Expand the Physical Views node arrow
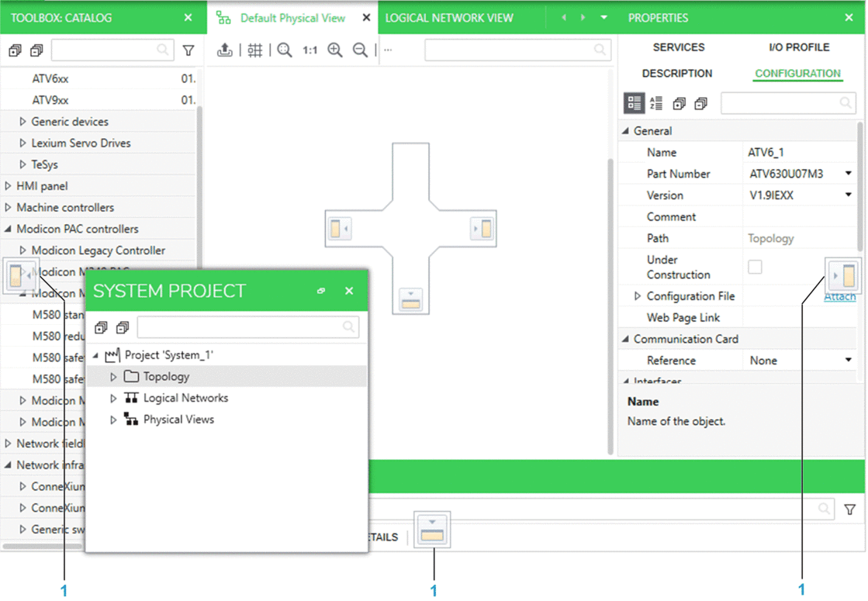This screenshot has height=601, width=868. pyautogui.click(x=113, y=420)
